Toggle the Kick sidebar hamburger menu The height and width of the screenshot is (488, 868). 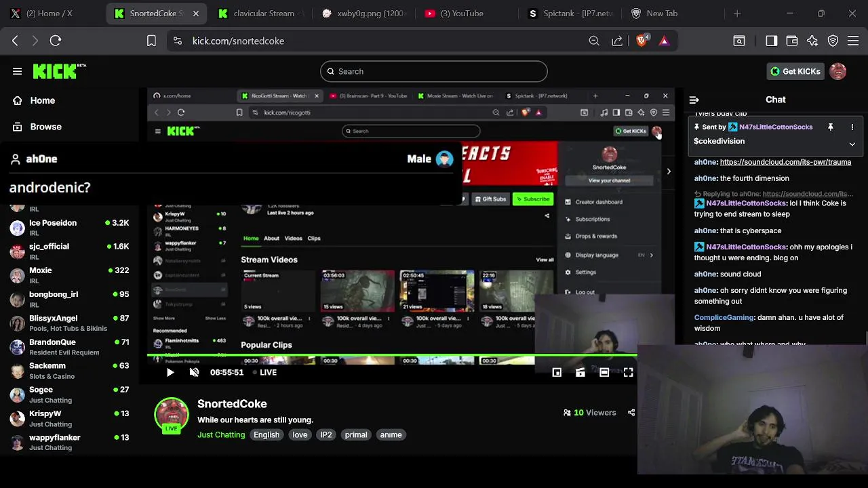[17, 71]
